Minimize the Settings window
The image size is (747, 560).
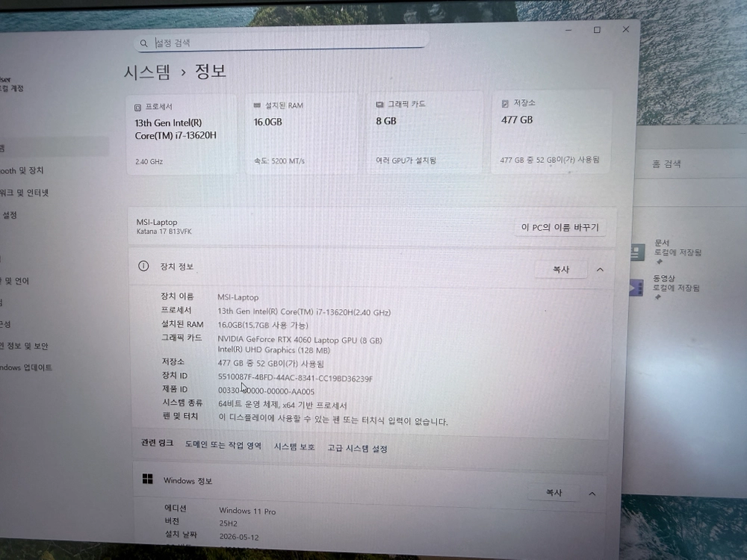[x=568, y=30]
